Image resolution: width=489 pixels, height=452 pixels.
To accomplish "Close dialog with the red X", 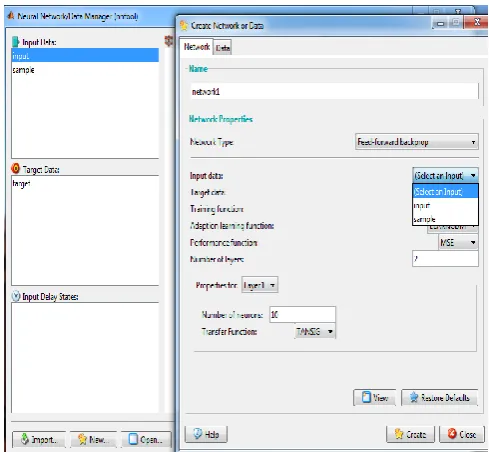I will [477, 23].
